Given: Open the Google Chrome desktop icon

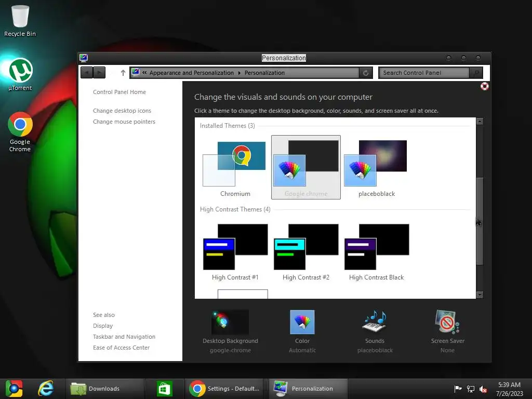Looking at the screenshot, I should [x=20, y=131].
